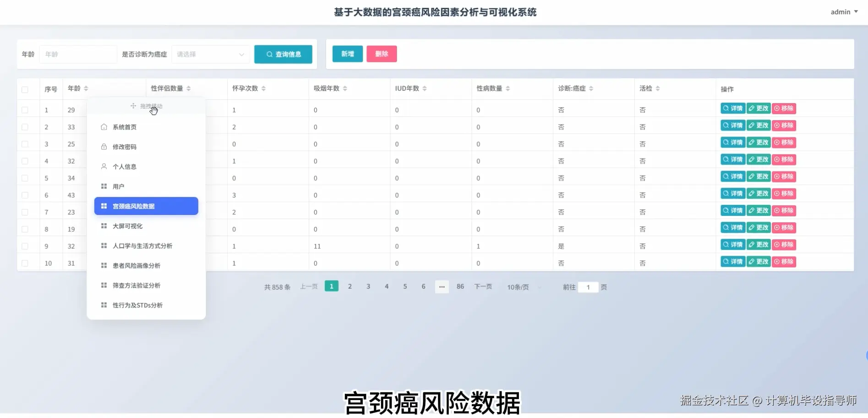Click the grid icon beside 性行为及STDs分析
The image size is (868, 418).
(x=104, y=305)
